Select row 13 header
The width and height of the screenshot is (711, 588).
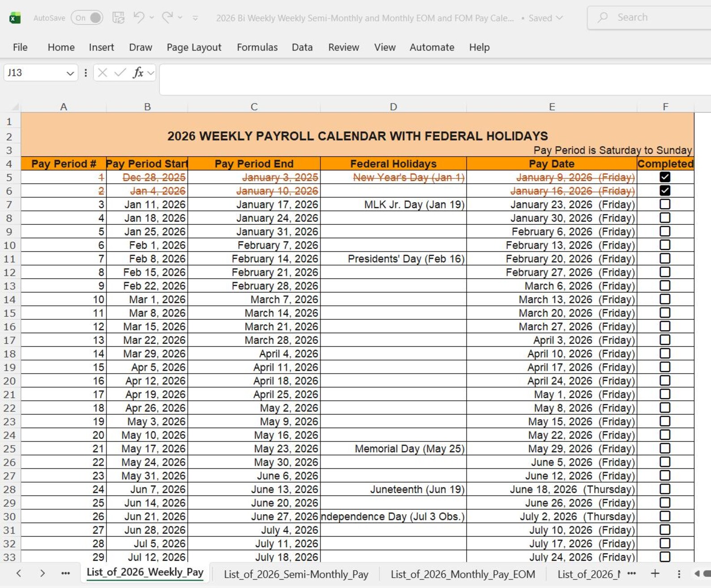click(10, 286)
